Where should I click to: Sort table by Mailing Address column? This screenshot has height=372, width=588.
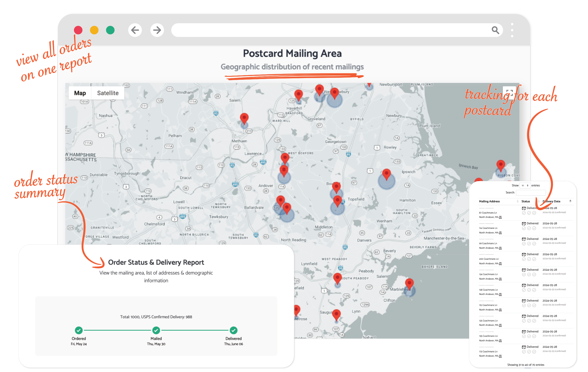tap(489, 201)
